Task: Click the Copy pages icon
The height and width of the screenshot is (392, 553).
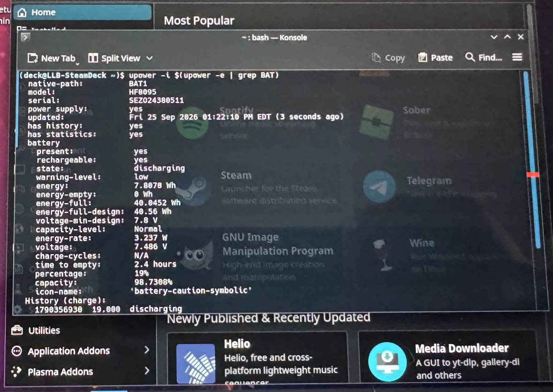Action: [376, 58]
